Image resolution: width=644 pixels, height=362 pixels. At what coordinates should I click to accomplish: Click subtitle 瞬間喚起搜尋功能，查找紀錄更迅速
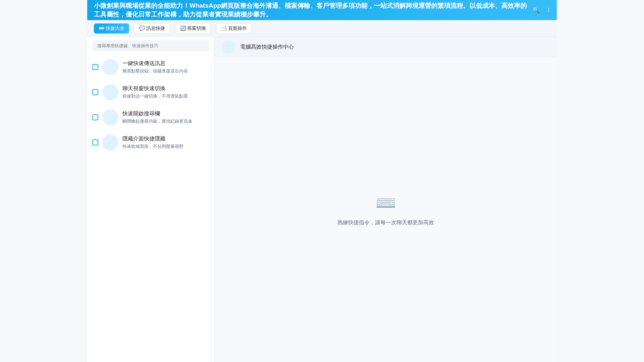(157, 121)
